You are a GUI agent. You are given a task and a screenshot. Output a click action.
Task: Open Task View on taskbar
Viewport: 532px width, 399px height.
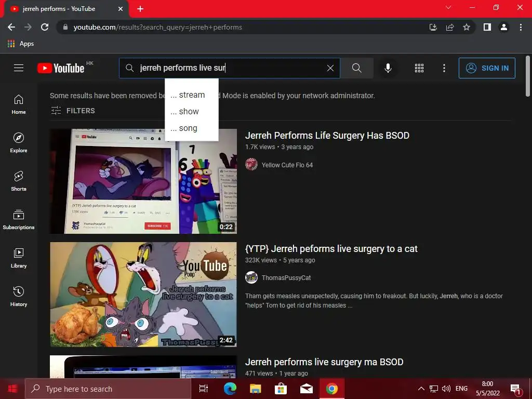(x=204, y=389)
